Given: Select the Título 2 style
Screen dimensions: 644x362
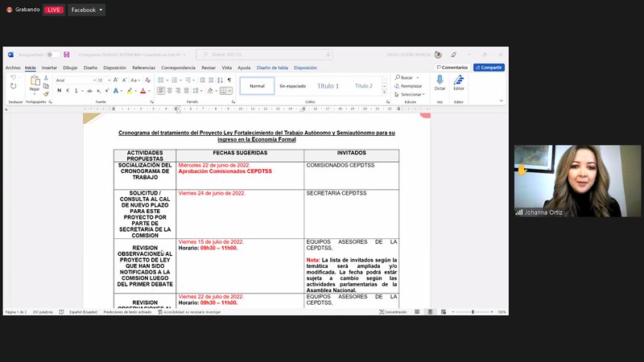Looking at the screenshot, I should point(364,86).
